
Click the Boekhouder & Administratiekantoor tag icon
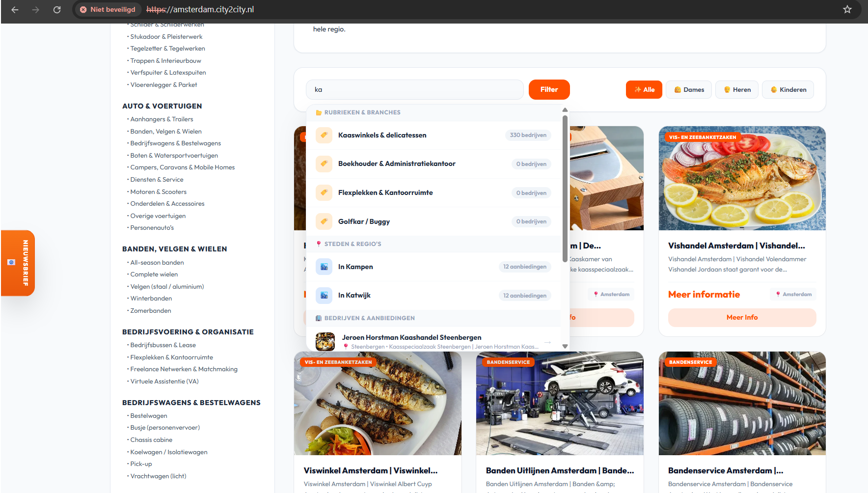coord(324,164)
